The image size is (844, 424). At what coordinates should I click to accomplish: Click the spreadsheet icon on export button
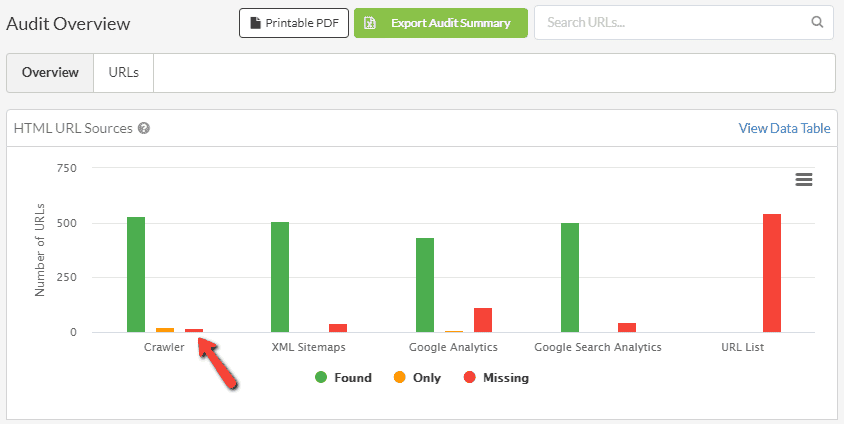[370, 22]
